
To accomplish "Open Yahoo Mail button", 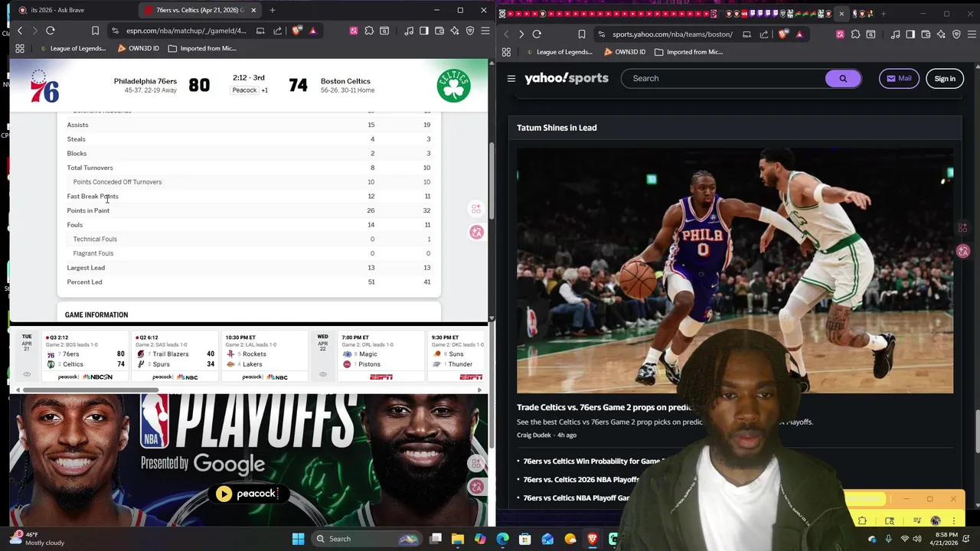I will pyautogui.click(x=899, y=78).
